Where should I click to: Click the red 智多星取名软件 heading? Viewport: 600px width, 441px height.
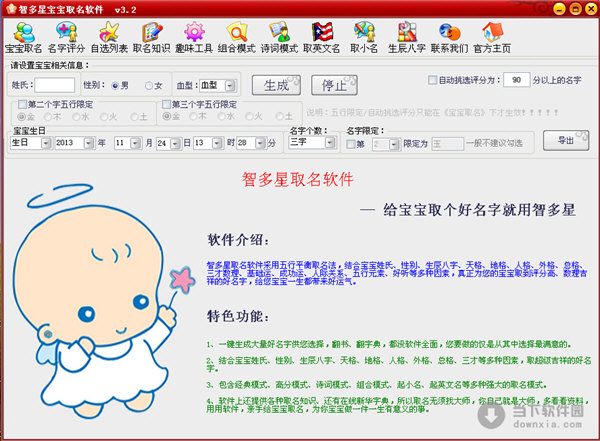click(298, 179)
